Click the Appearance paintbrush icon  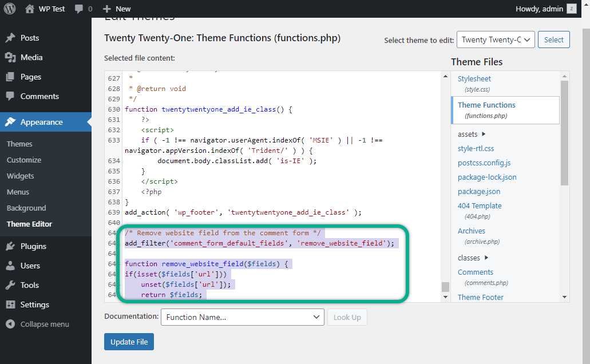point(9,122)
